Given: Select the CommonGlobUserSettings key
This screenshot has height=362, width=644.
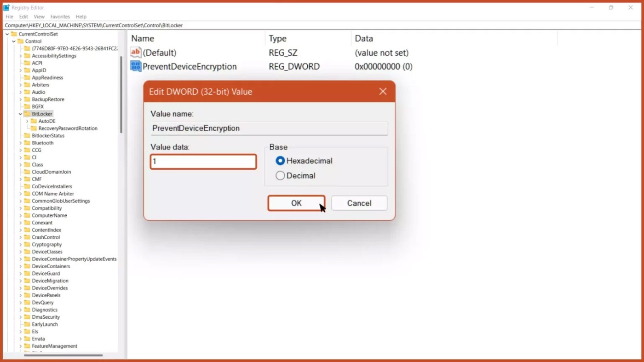Looking at the screenshot, I should coord(61,201).
